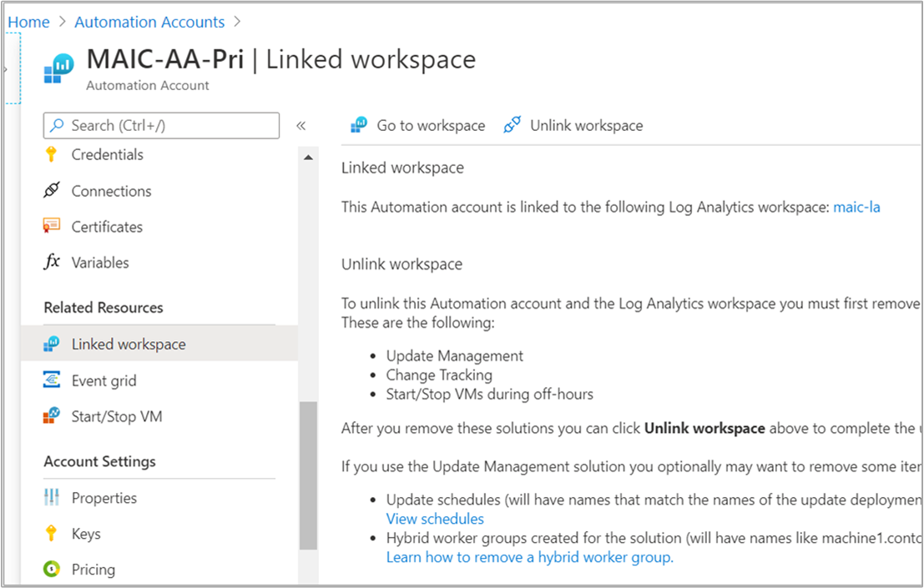Collapse the sidebar with the chevron
924x588 pixels.
point(301,125)
